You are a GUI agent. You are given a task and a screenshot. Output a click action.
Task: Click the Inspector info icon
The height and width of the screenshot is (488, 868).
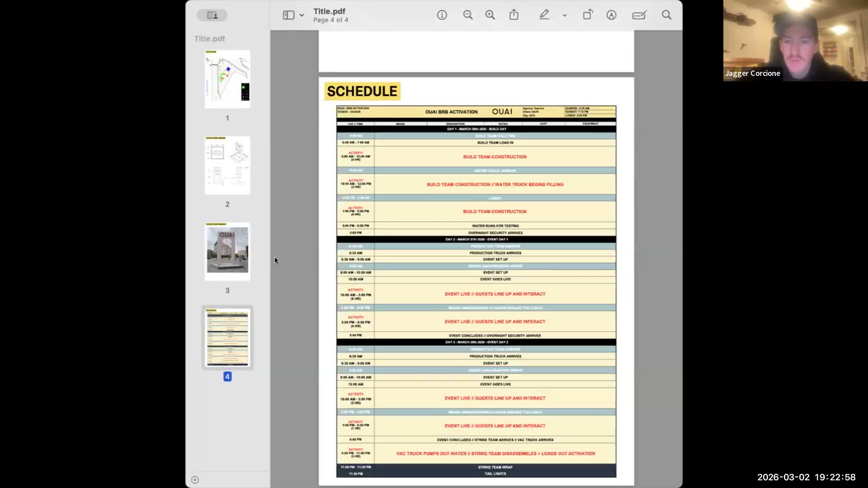coord(442,15)
